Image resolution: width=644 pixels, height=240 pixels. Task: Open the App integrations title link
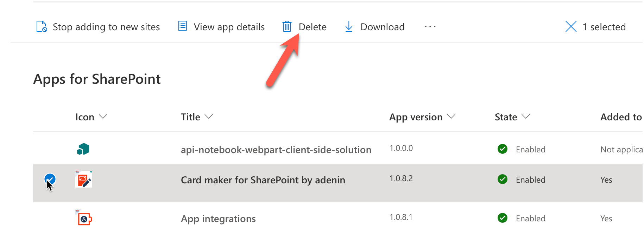pyautogui.click(x=218, y=219)
